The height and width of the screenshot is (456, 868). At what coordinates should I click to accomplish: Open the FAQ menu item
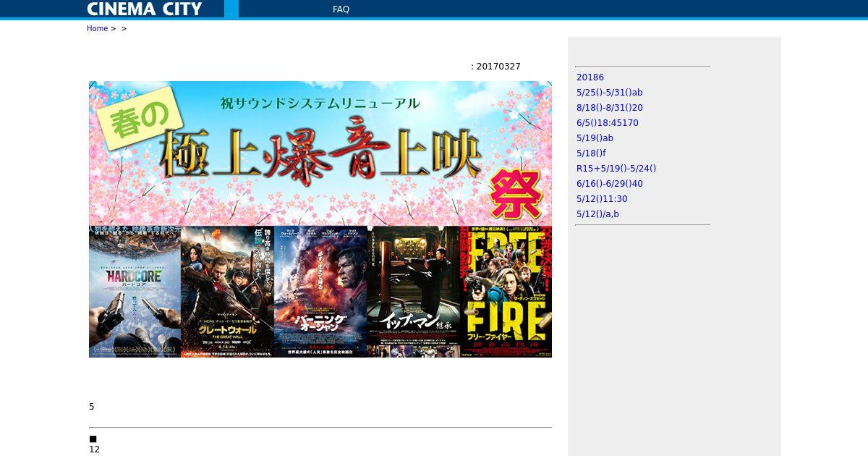pos(341,9)
